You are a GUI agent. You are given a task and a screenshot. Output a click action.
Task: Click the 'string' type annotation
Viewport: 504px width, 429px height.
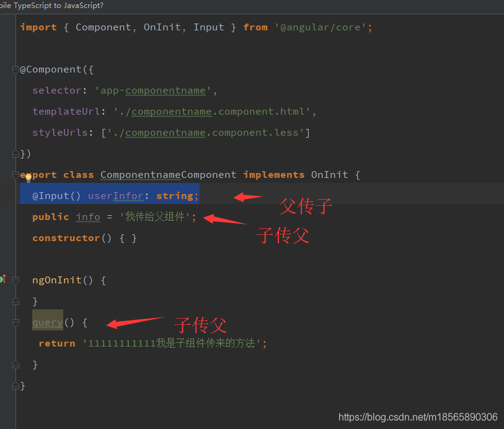175,196
